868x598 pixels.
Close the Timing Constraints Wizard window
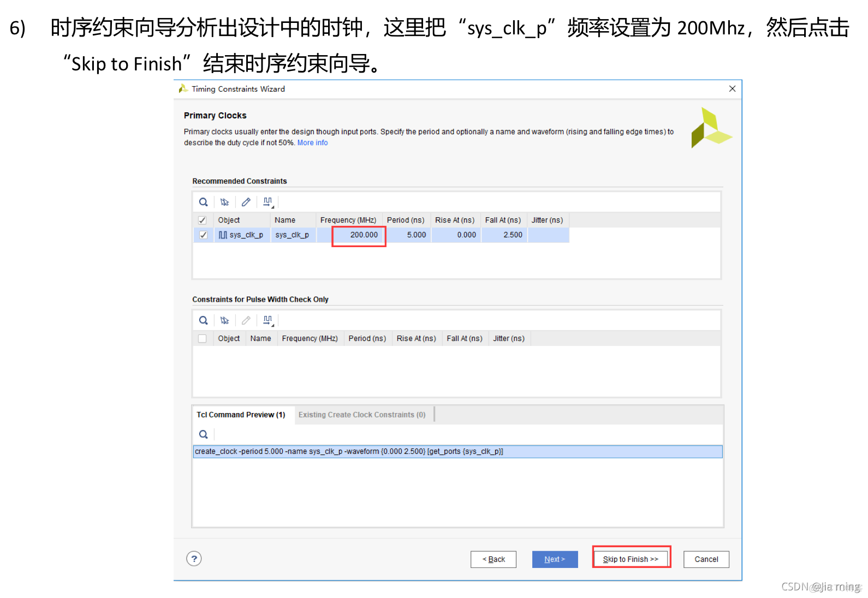click(x=732, y=89)
